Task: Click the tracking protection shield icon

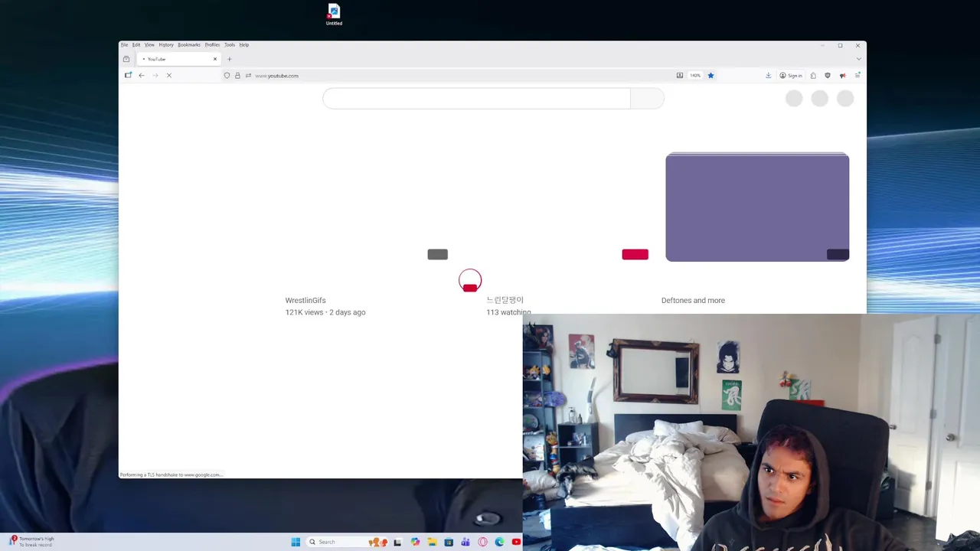Action: click(227, 75)
